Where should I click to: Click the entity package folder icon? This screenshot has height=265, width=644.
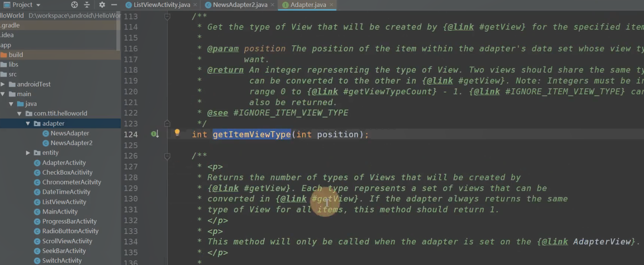pyautogui.click(x=37, y=153)
